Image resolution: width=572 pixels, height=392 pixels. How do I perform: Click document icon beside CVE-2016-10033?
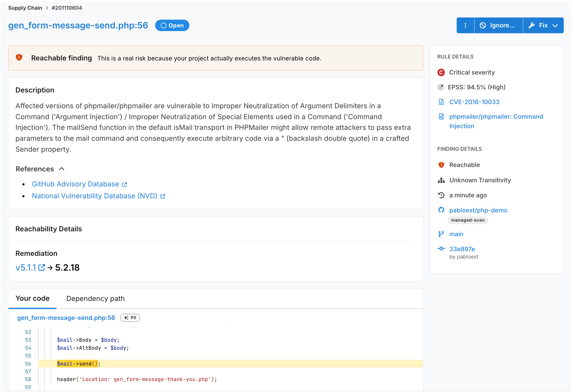coord(441,102)
